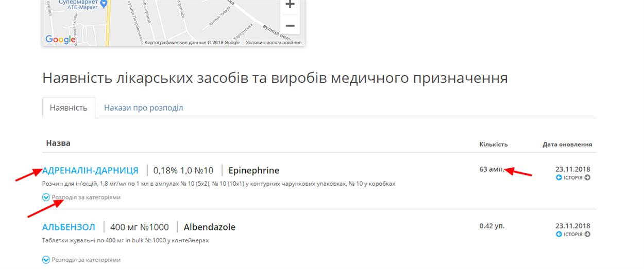Screen dimensions: 644x269
Task: Click the Дата оновлення column header
Action: 567,145
